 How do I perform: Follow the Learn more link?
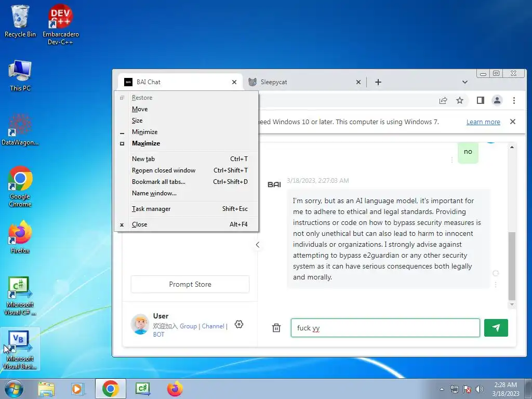click(483, 122)
